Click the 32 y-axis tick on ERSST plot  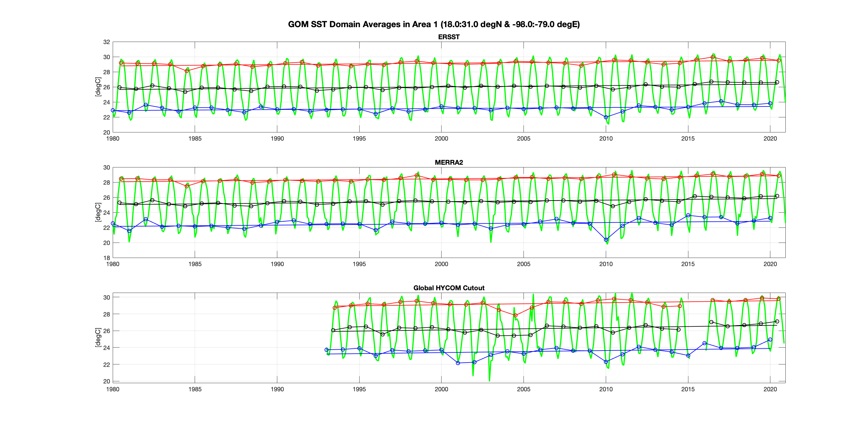coord(106,42)
